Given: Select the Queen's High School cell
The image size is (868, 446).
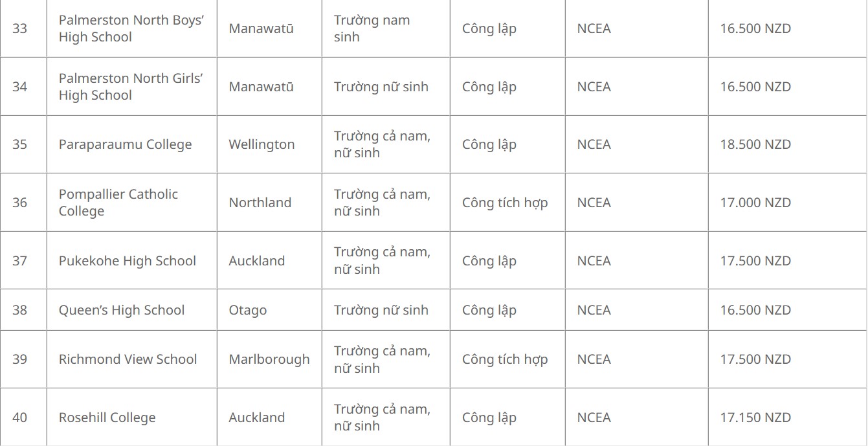Looking at the screenshot, I should click(121, 310).
